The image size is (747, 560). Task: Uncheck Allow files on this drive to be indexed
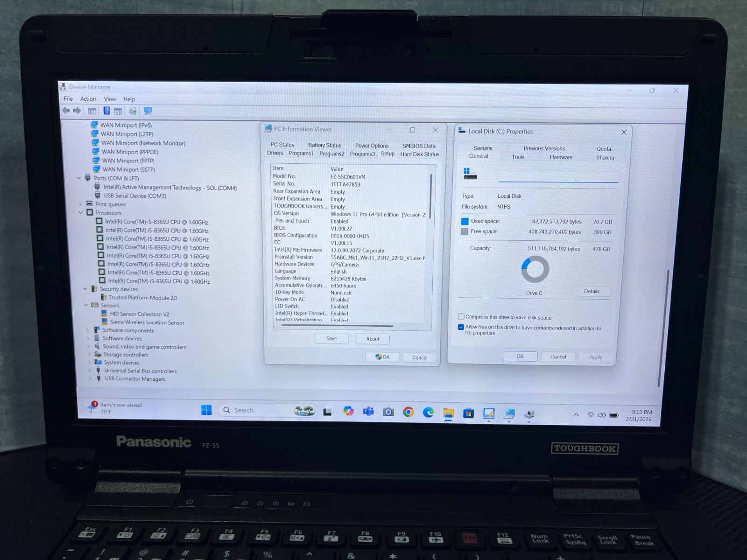click(x=461, y=327)
